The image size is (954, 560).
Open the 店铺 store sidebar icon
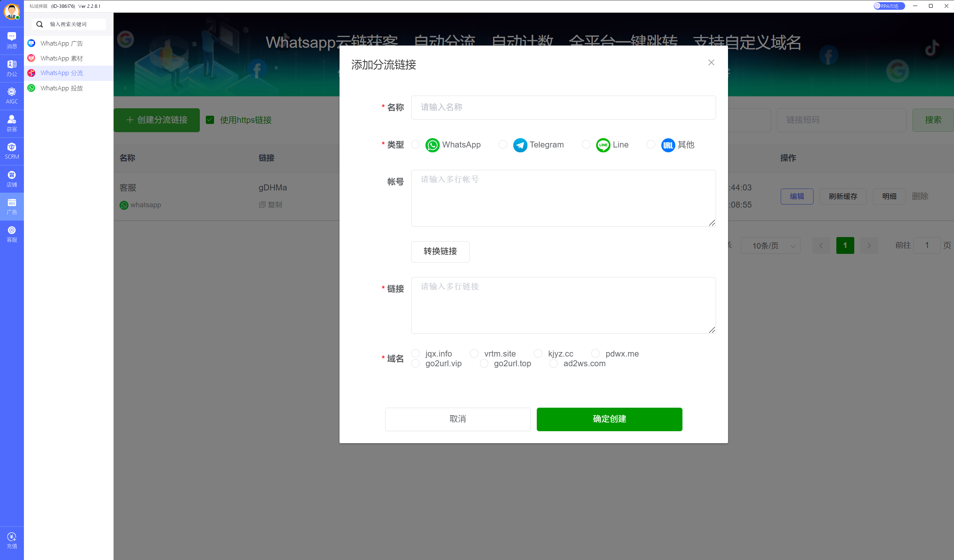pyautogui.click(x=12, y=178)
